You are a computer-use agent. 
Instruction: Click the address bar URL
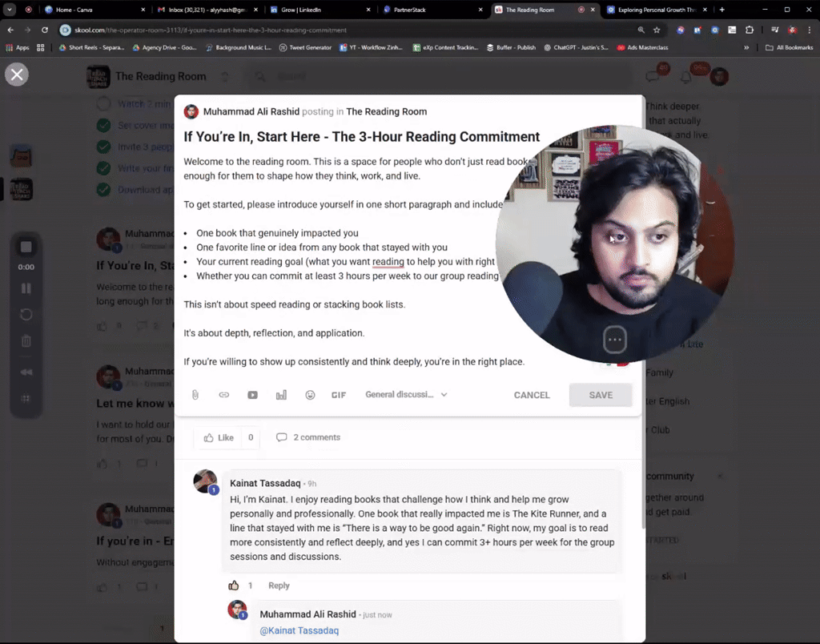[211, 30]
